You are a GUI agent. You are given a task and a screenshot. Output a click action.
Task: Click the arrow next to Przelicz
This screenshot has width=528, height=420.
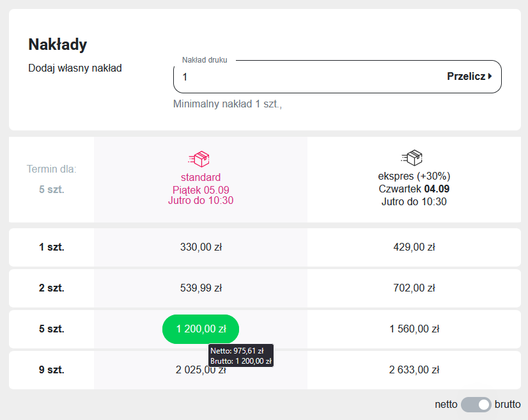click(x=490, y=77)
